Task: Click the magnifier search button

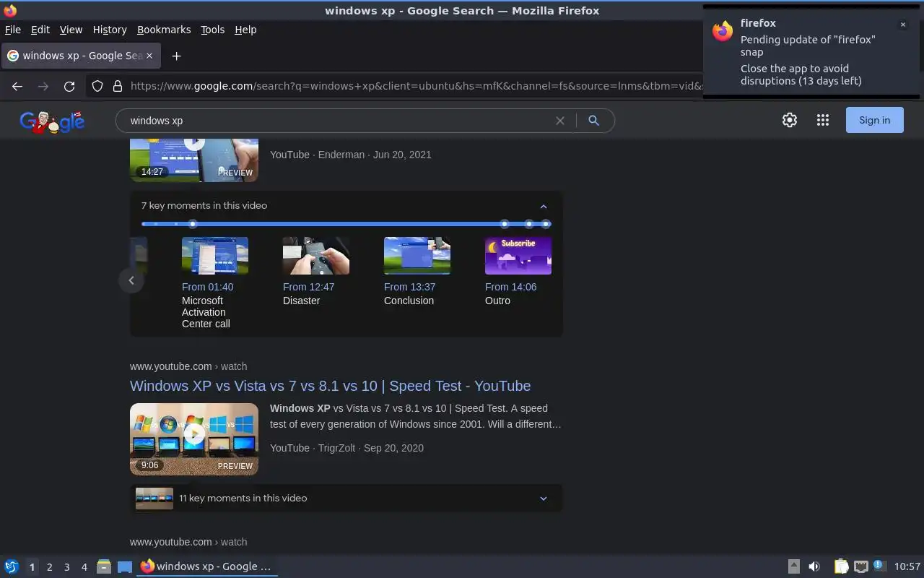Action: pos(593,121)
